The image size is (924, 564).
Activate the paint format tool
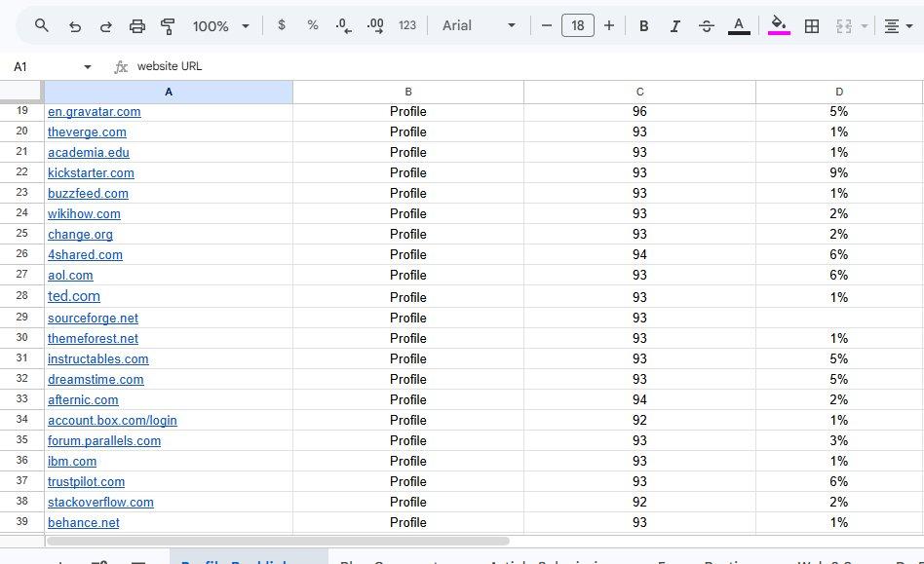pyautogui.click(x=168, y=26)
